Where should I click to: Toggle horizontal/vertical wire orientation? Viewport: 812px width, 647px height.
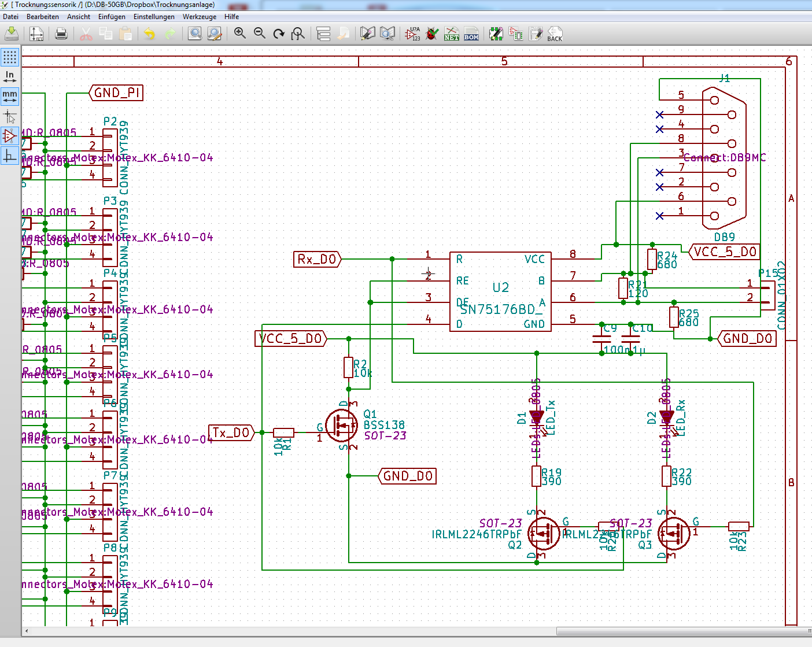10,156
